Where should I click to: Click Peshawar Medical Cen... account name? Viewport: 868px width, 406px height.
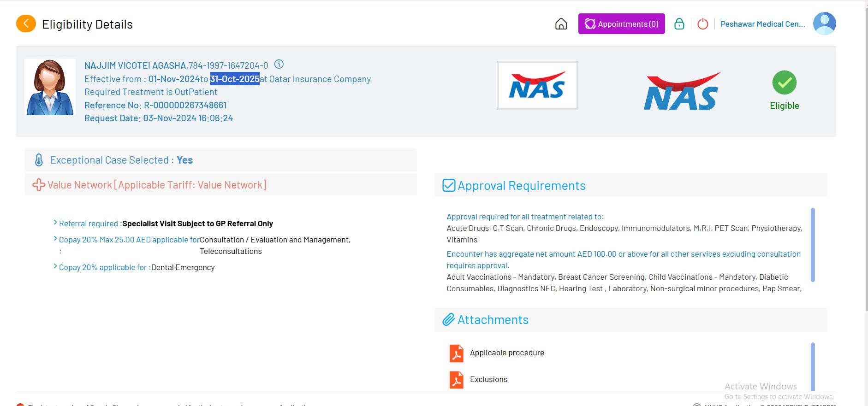[x=762, y=24]
